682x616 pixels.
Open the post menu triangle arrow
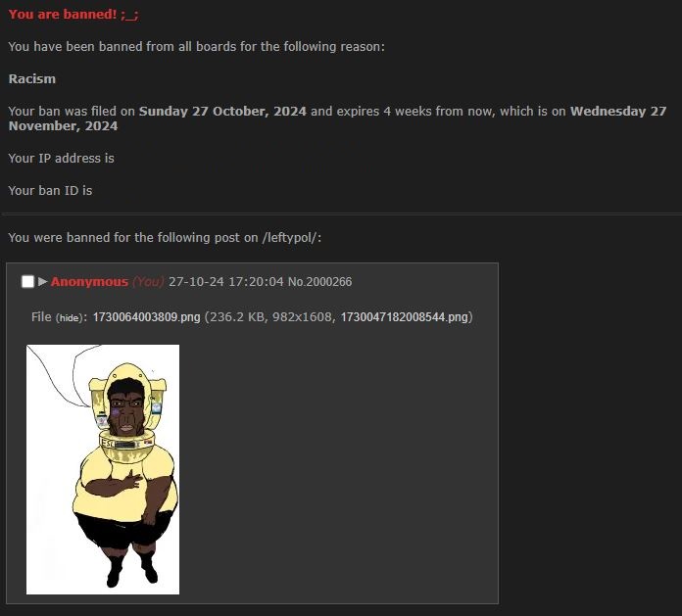(43, 282)
